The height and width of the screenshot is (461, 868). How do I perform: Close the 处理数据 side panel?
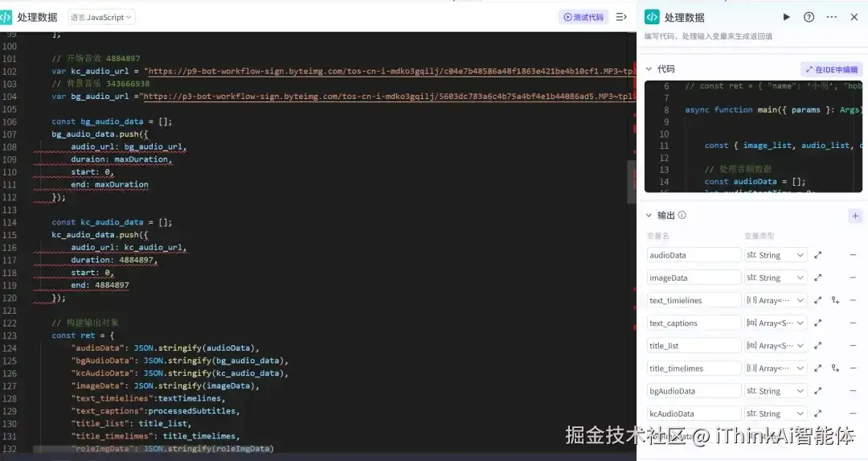click(x=854, y=17)
